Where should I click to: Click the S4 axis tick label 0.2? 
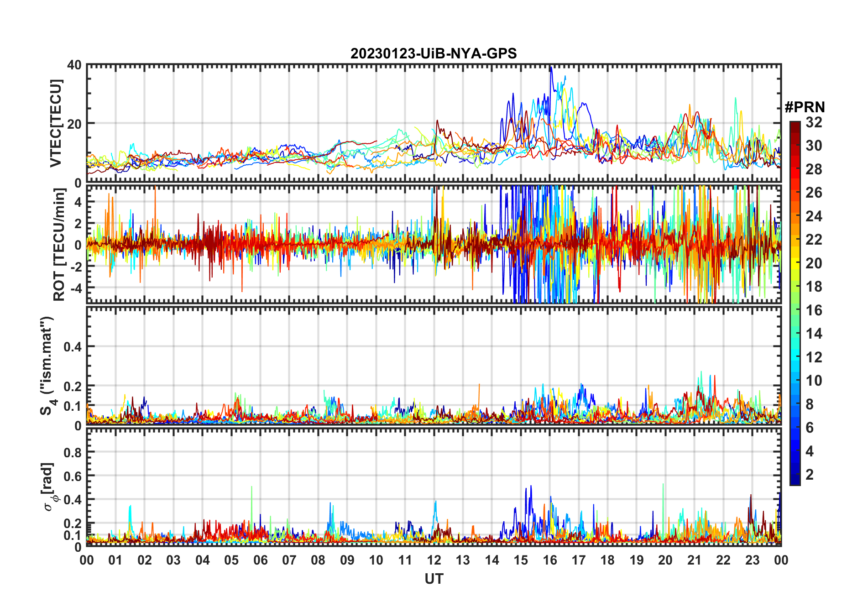[73, 387]
